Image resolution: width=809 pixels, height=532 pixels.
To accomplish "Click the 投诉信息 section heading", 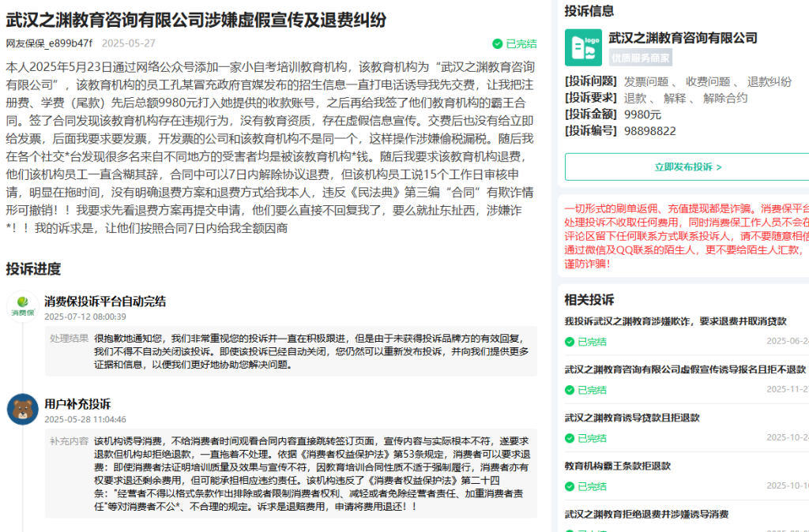I will (589, 11).
